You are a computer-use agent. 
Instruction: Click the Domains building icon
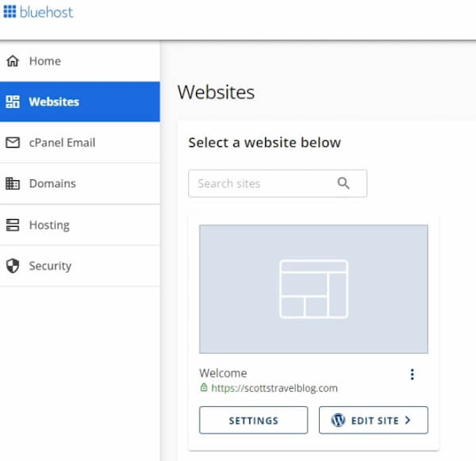click(x=13, y=183)
